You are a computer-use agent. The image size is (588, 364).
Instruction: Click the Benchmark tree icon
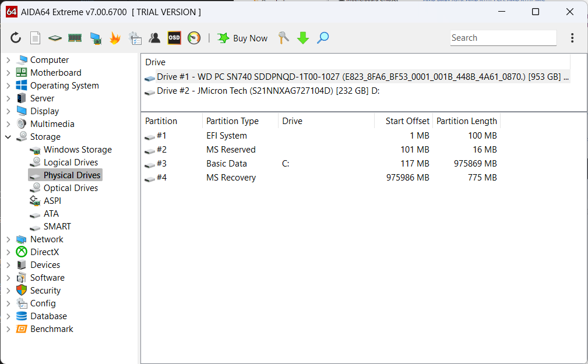click(22, 328)
